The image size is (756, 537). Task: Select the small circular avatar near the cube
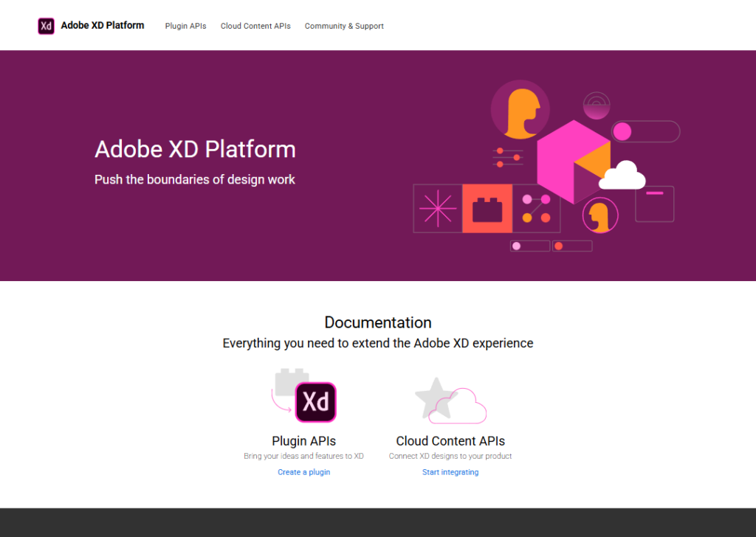[x=599, y=215]
